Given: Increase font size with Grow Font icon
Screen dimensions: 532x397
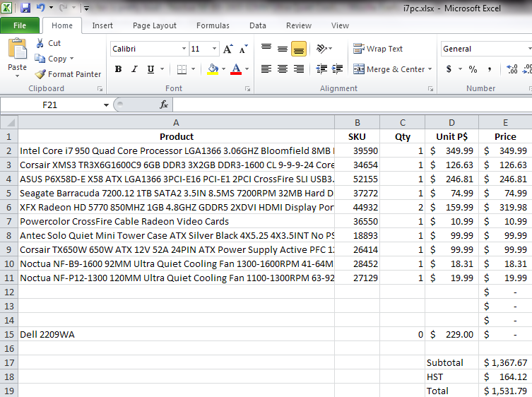Looking at the screenshot, I should coord(228,49).
